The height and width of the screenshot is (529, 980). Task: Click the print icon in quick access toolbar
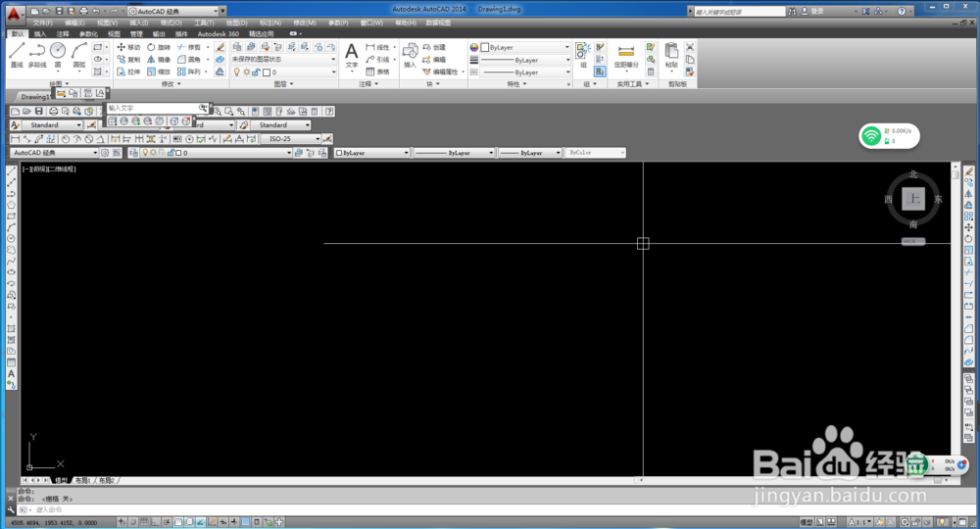83,11
